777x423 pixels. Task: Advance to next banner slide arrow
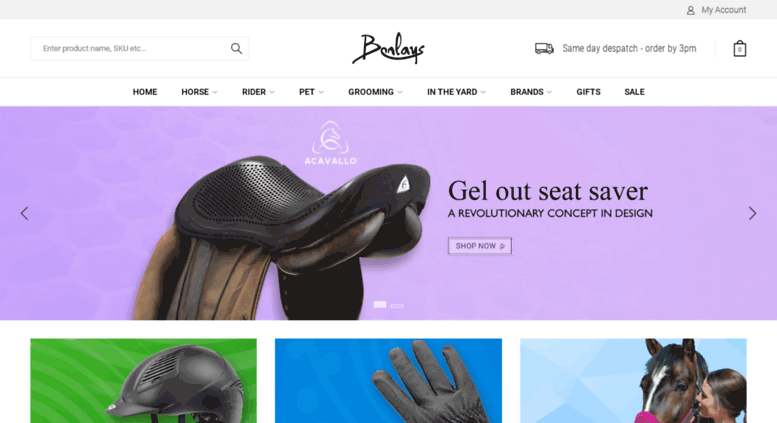tap(752, 213)
